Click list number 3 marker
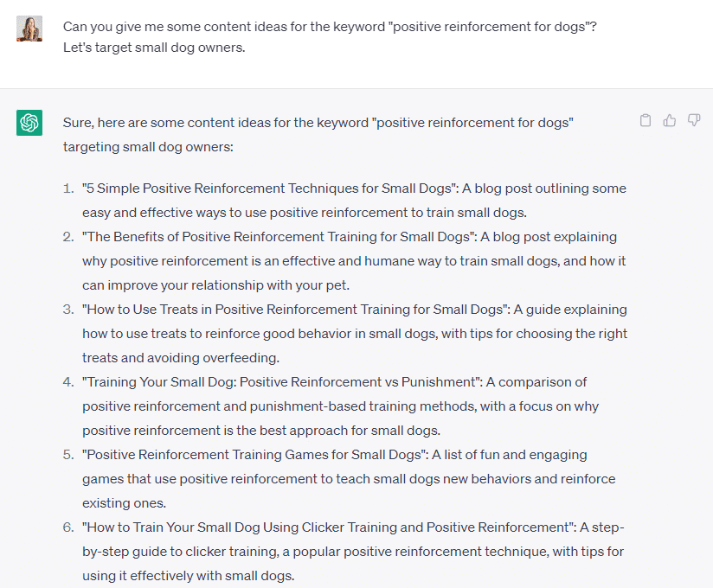 (68, 310)
